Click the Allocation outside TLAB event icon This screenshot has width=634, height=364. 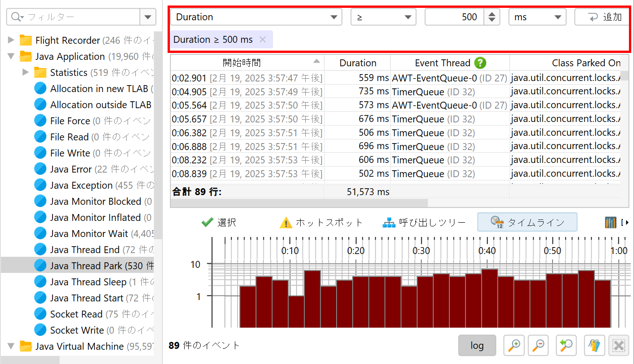41,105
